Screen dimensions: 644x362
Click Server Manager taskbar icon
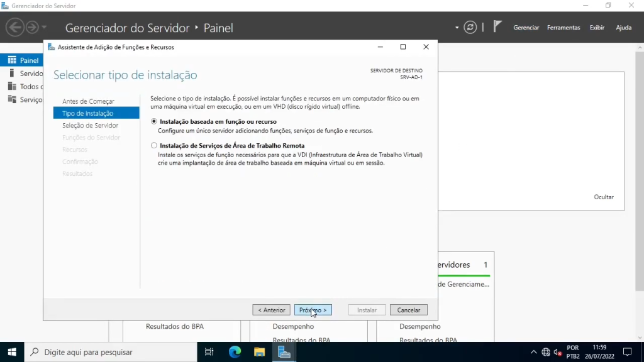pyautogui.click(x=284, y=352)
